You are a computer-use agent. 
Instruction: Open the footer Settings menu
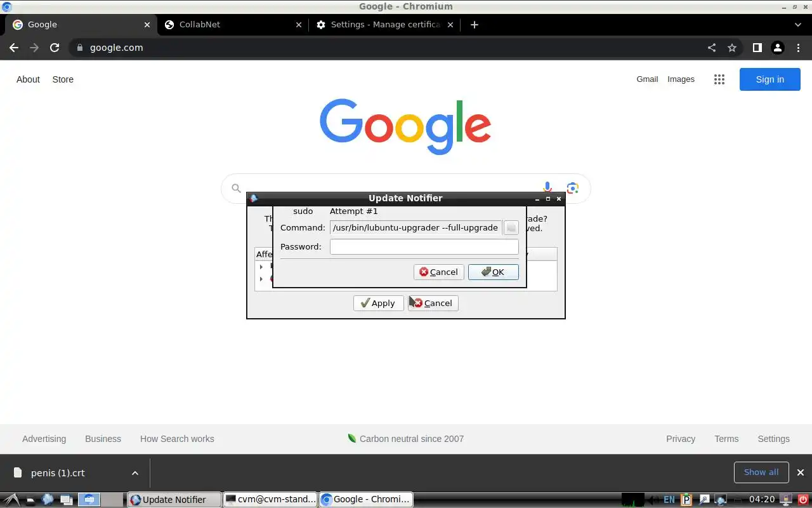tap(773, 439)
